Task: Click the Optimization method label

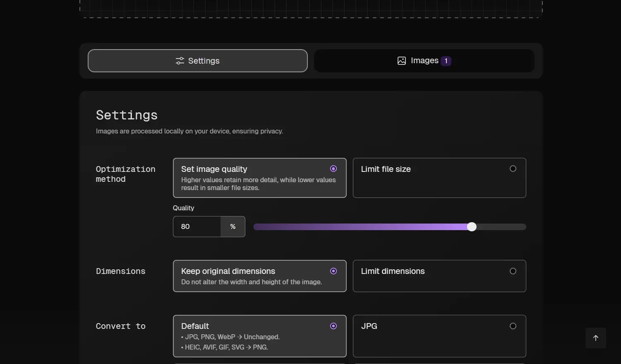Action: click(125, 174)
